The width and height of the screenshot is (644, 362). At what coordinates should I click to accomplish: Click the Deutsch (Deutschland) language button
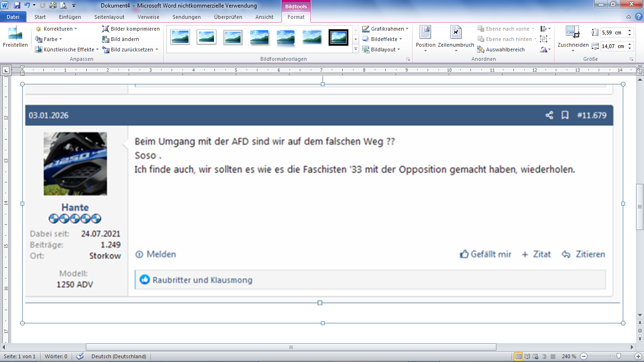119,356
